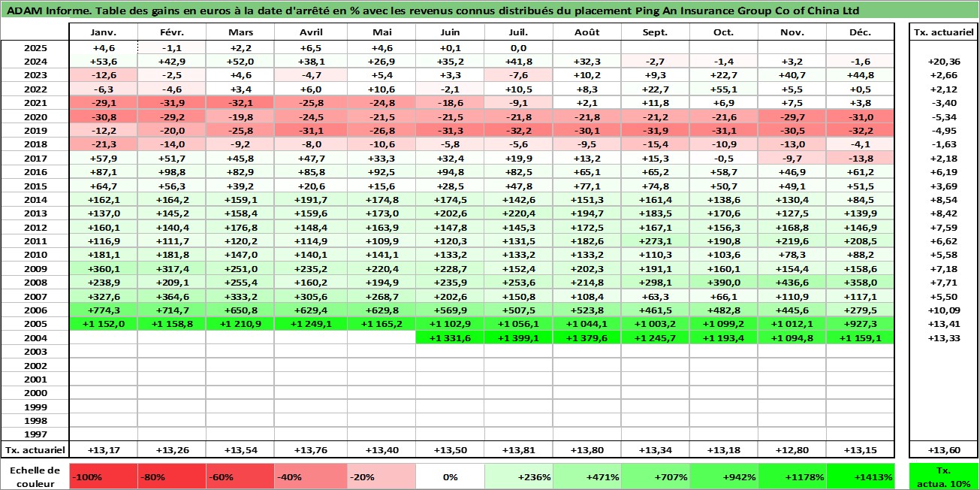Click the 'Juin' column header
The width and height of the screenshot is (980, 490).
450,32
